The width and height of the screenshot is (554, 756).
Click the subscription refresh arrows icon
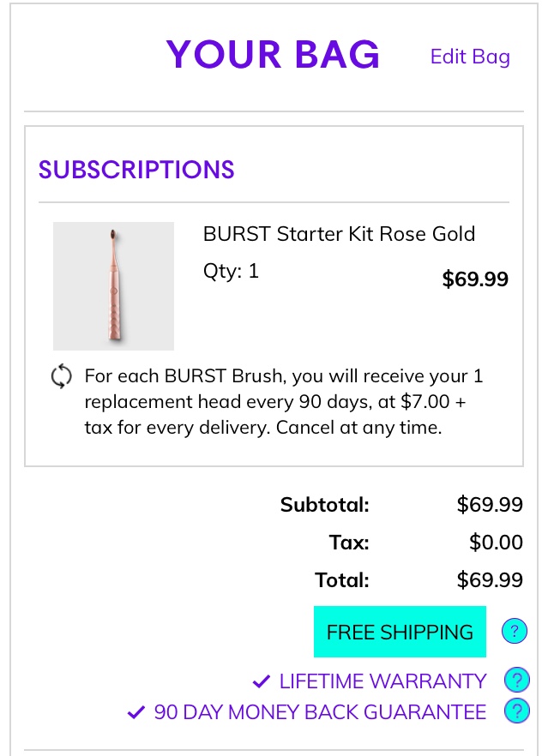(61, 376)
